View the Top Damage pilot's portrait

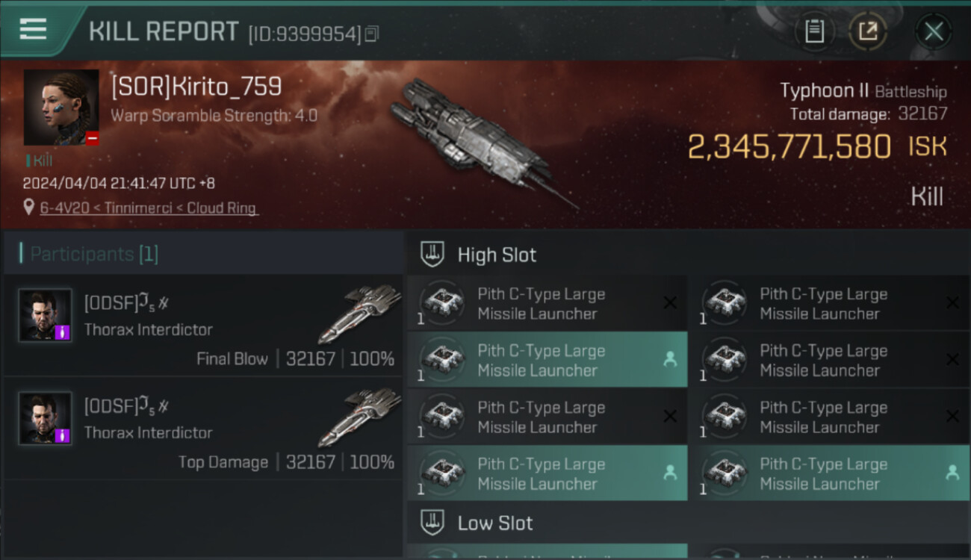point(45,418)
